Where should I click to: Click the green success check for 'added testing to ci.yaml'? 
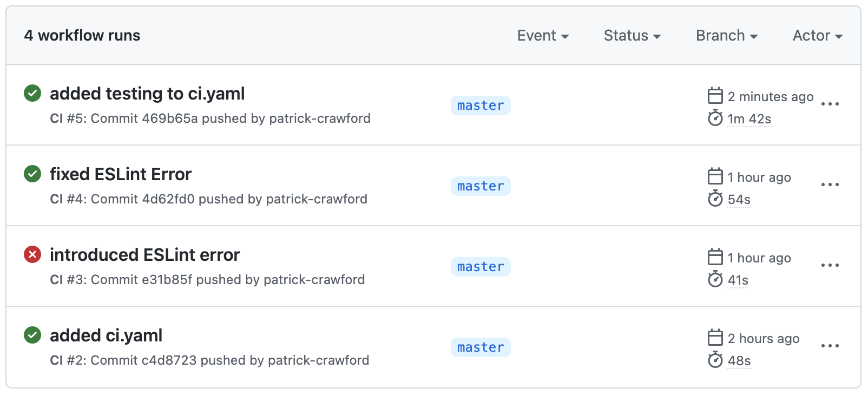tap(32, 94)
